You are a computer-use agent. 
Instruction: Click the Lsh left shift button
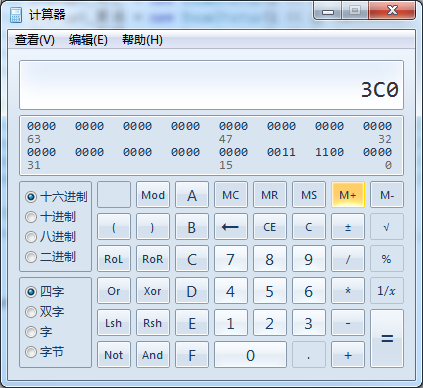(114, 323)
